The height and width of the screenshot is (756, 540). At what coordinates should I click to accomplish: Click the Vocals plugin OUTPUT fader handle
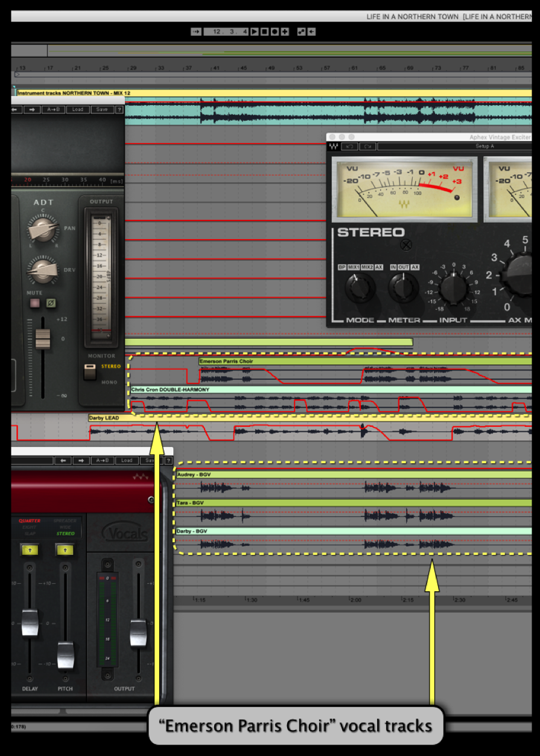coord(138,632)
